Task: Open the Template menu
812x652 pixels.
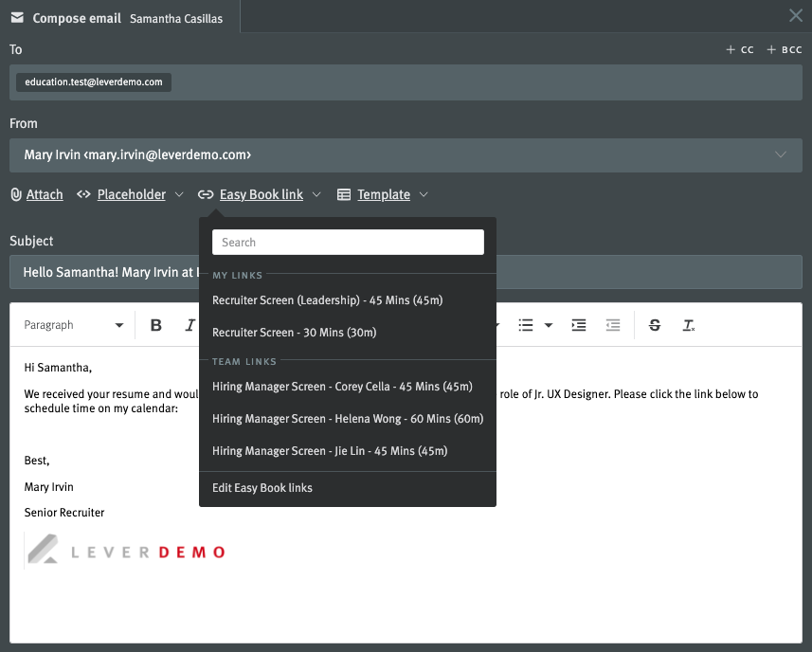Action: 384,194
